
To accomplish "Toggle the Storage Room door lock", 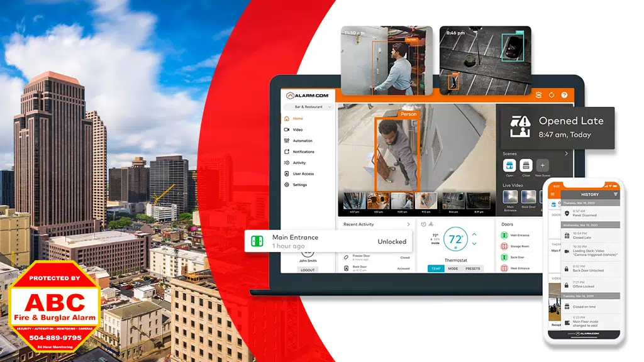I will coord(504,246).
